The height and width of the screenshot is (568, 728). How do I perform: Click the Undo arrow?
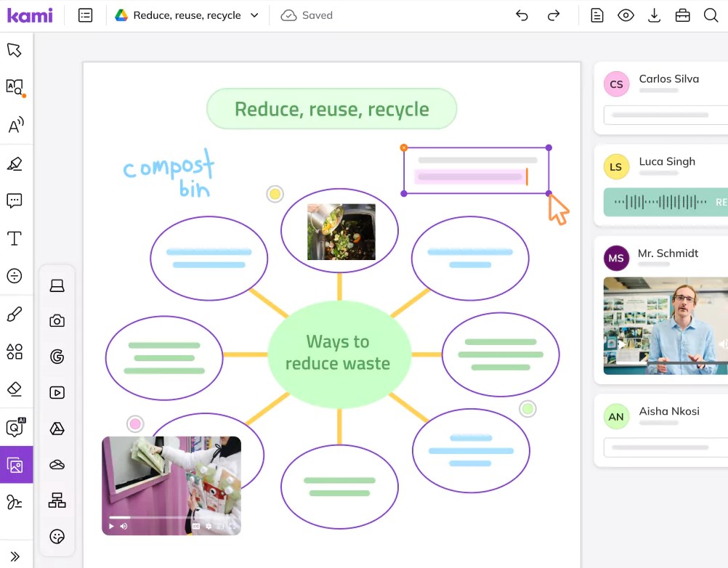[x=522, y=15]
